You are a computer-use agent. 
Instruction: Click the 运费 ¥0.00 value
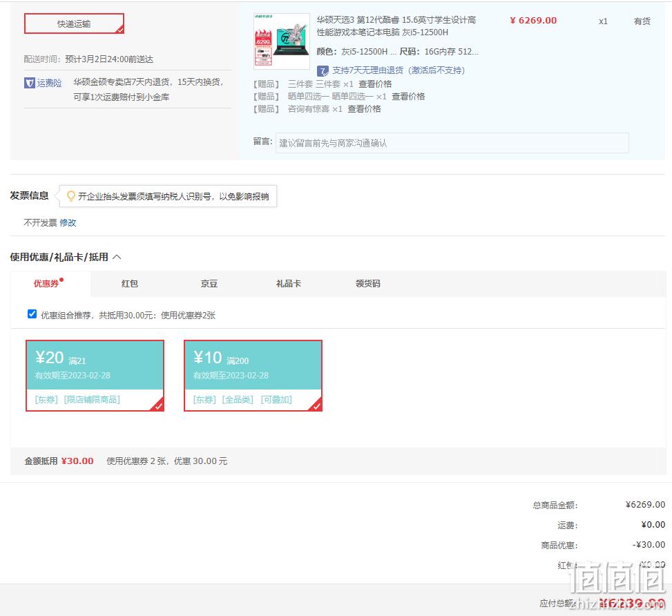(x=653, y=525)
